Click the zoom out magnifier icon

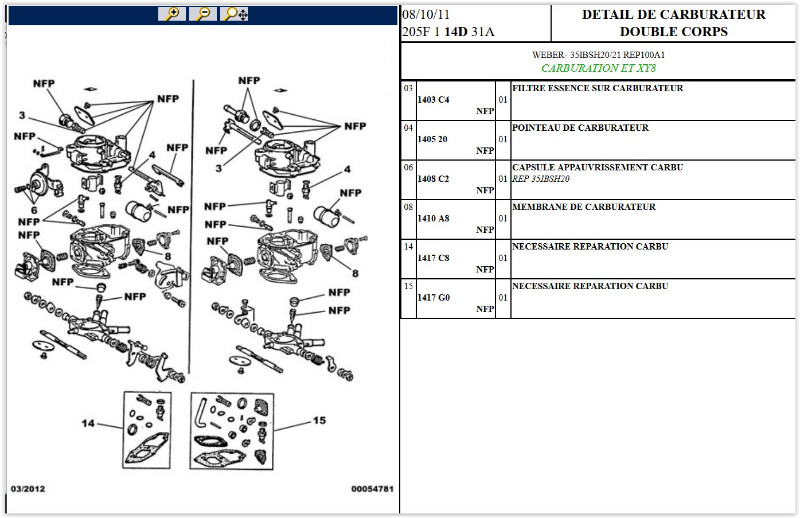point(203,14)
